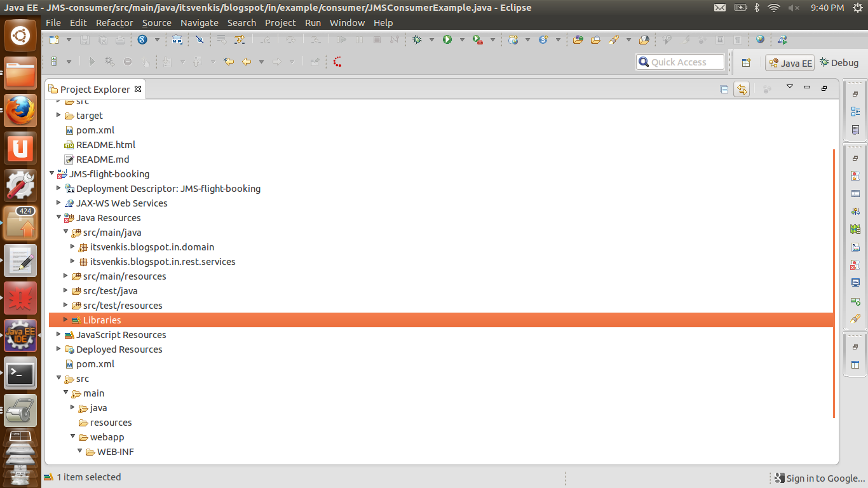Click the Open Perspective icon
Image resolution: width=868 pixels, height=488 pixels.
click(746, 62)
